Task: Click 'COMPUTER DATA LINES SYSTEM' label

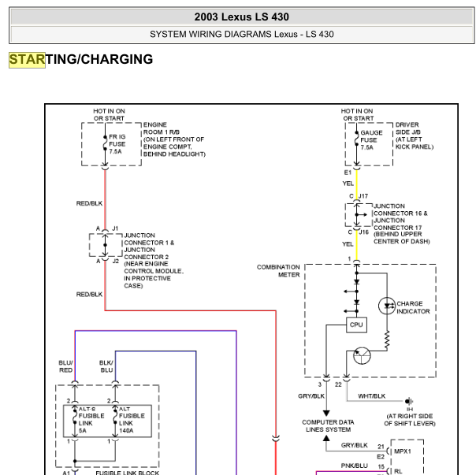Action: (x=328, y=426)
